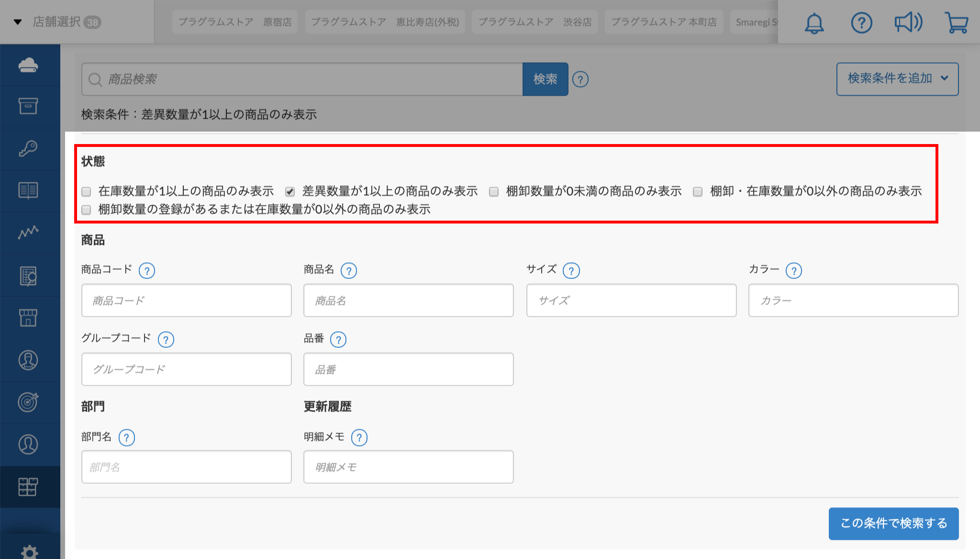
Task: Select the Smaregi store tab
Action: coord(754,22)
